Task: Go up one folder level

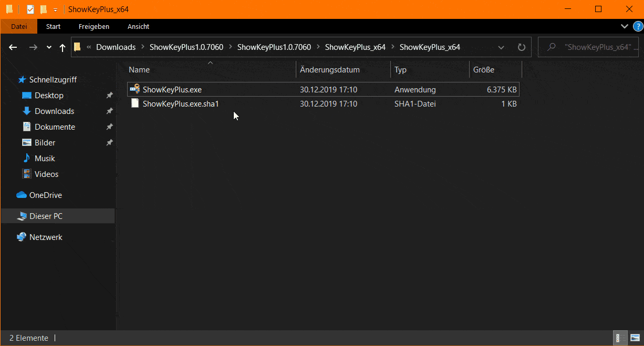Action: click(x=63, y=47)
